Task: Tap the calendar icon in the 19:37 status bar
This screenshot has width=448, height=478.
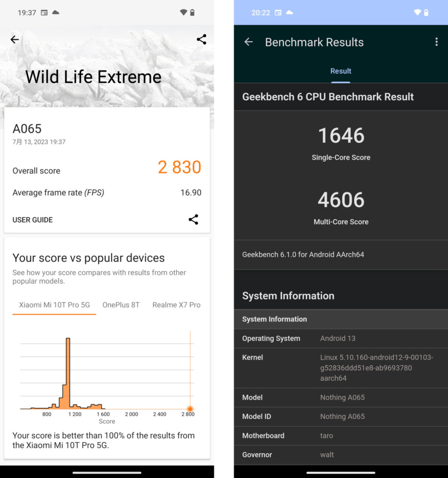Action: [44, 13]
